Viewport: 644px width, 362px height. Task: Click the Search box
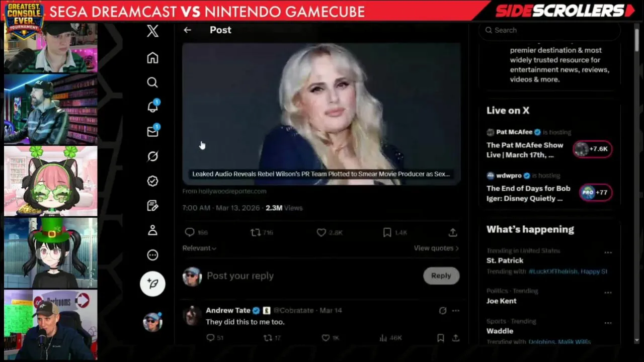[550, 30]
